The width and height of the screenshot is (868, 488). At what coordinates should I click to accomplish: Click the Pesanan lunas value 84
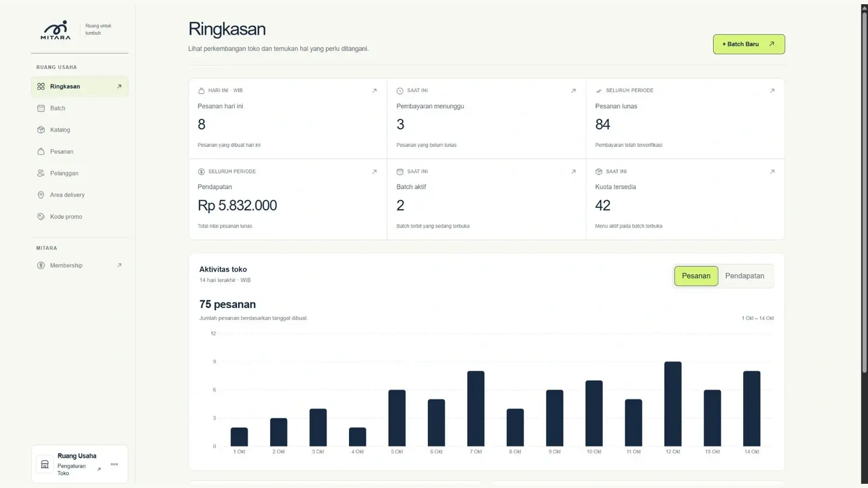[x=603, y=125]
